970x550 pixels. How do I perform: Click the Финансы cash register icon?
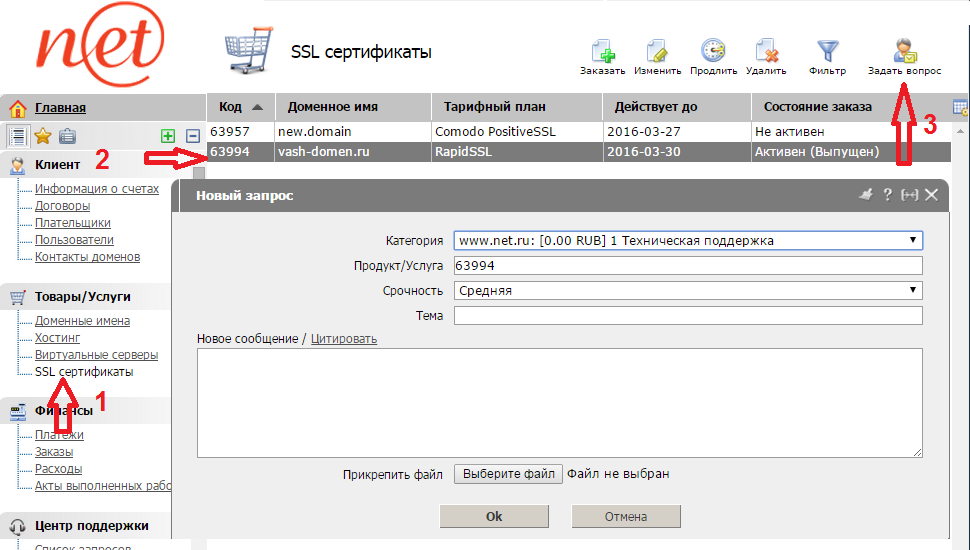click(17, 411)
